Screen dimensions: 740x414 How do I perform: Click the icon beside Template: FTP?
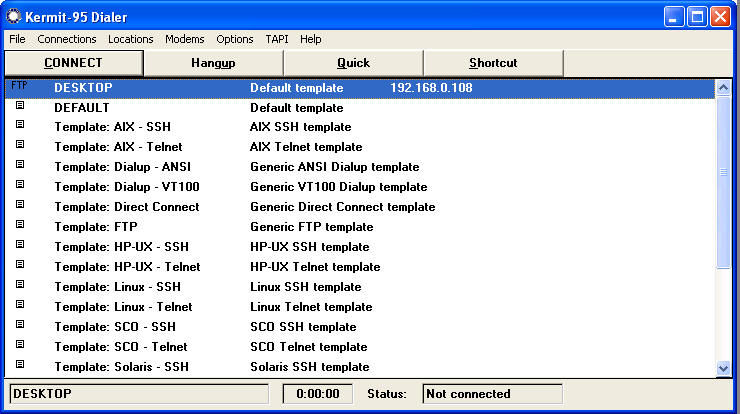coord(19,226)
